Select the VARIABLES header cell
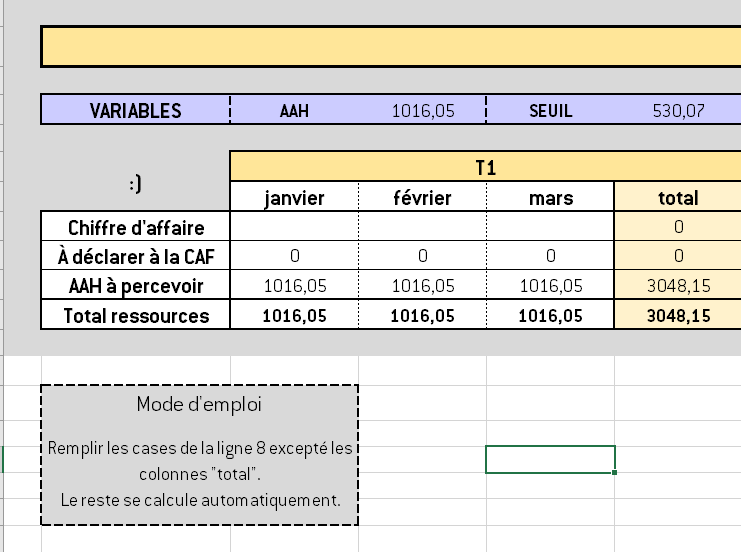The width and height of the screenshot is (741, 552). click(136, 110)
